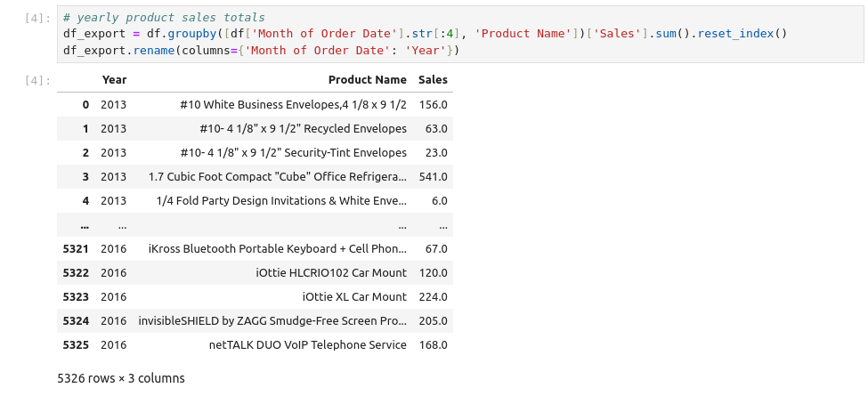
Task: Click the output prompt [4] beside the table
Action: pos(41,81)
